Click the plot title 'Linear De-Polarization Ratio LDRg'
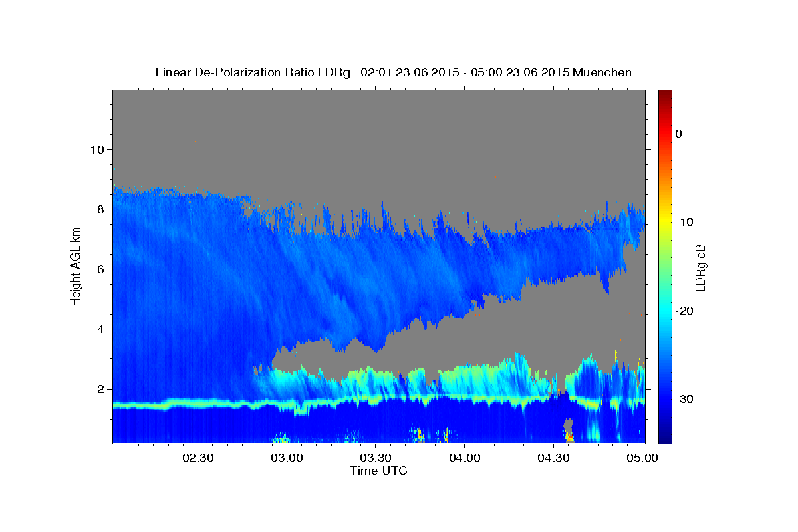 pyautogui.click(x=252, y=72)
